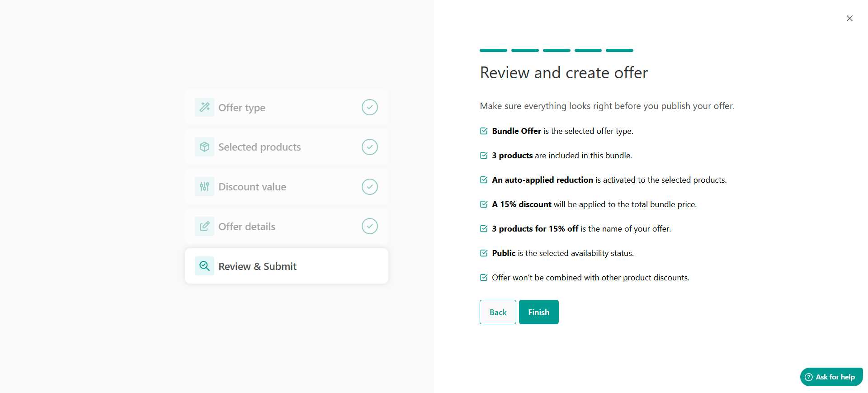The image size is (868, 393).
Task: Click the Offer details pencil icon
Action: pos(204,226)
